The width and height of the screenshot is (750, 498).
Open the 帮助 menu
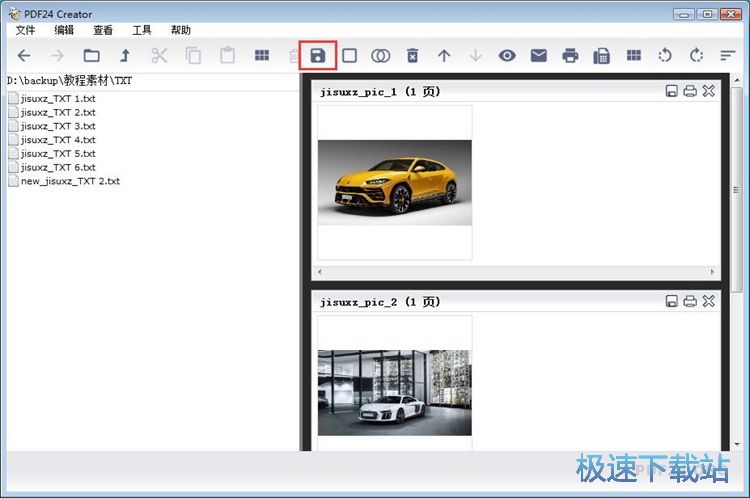coord(181,30)
